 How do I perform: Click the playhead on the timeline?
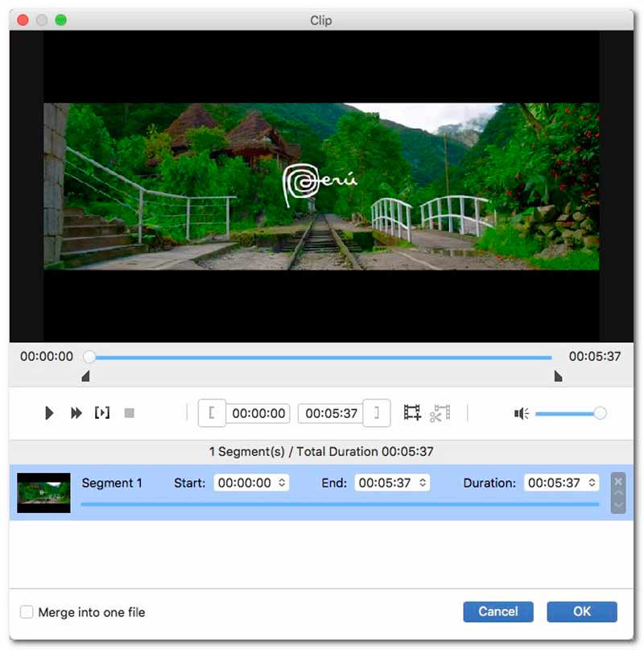(x=89, y=357)
